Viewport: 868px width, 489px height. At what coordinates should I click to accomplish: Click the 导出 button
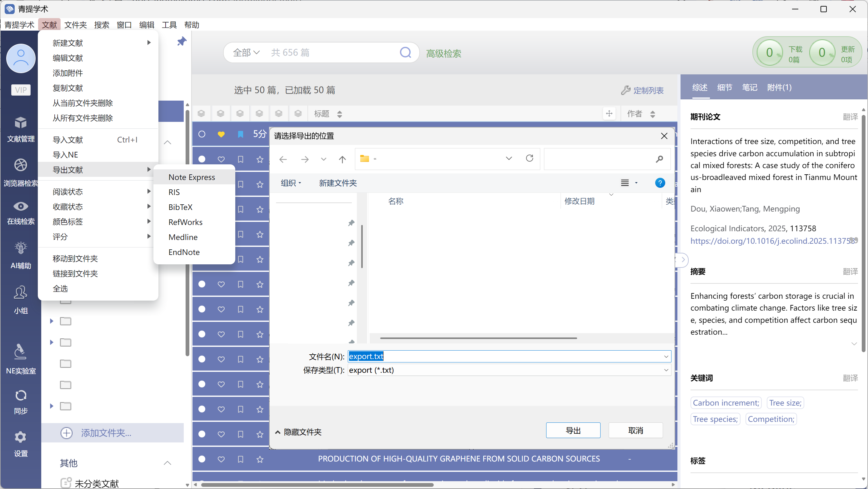click(x=573, y=430)
